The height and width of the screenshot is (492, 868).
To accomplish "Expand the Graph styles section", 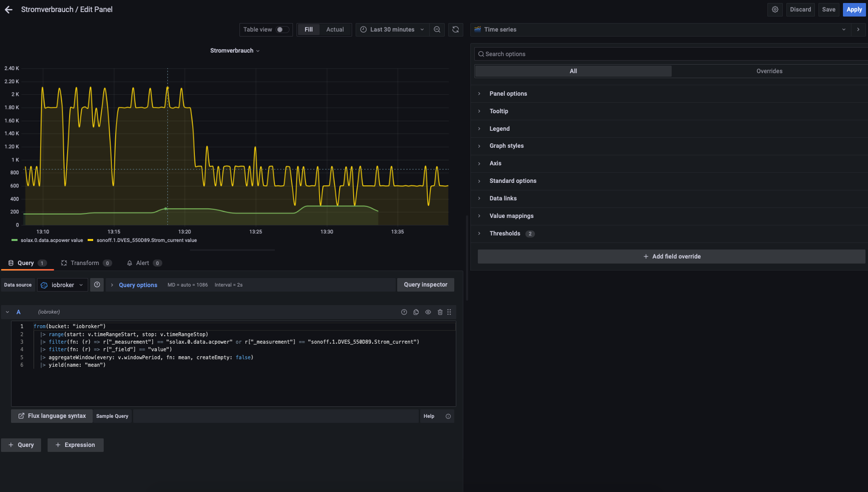I will coord(506,146).
